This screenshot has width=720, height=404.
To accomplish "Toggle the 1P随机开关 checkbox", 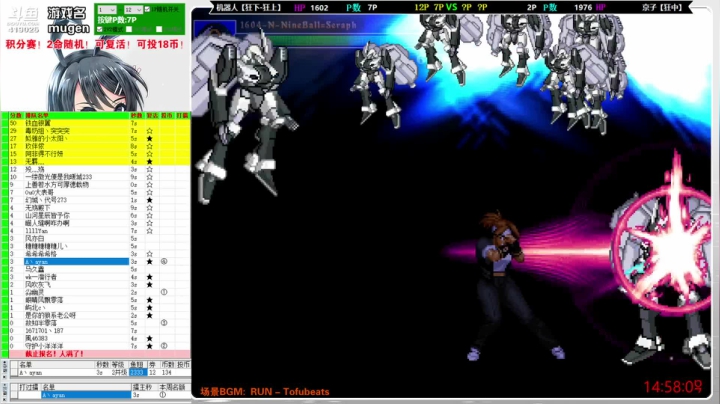I will tap(147, 9).
